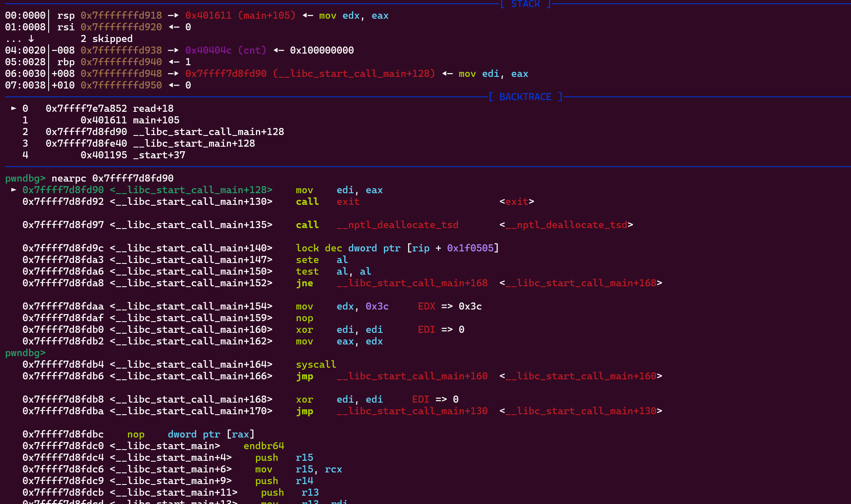Click the endbr64 instruction at __libc_start_main

[263, 446]
